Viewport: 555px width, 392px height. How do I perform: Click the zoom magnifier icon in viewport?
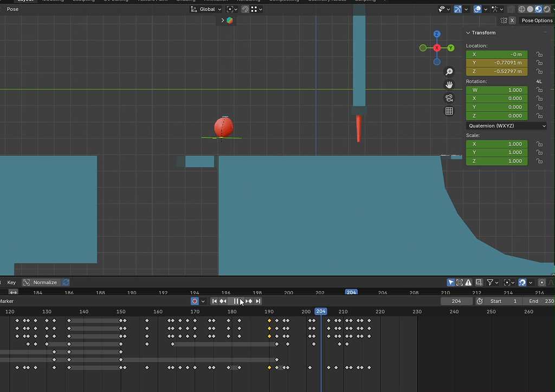pyautogui.click(x=449, y=72)
